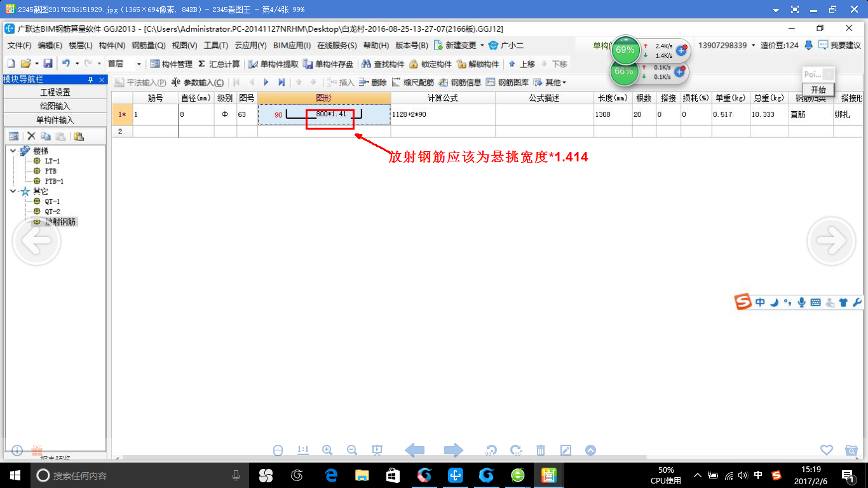Open 首层 floor dropdown
Screen dimensions: 868x488
(139, 64)
